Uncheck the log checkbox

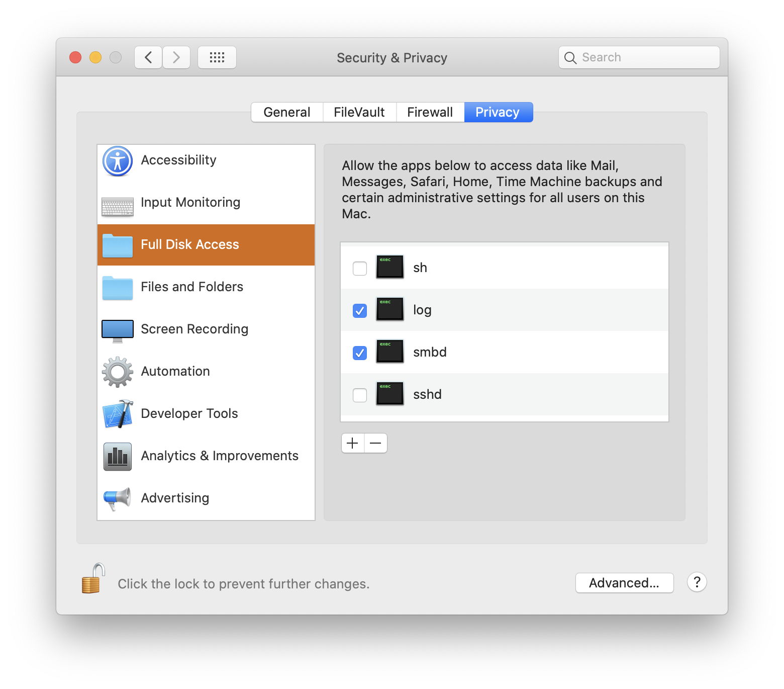point(360,311)
